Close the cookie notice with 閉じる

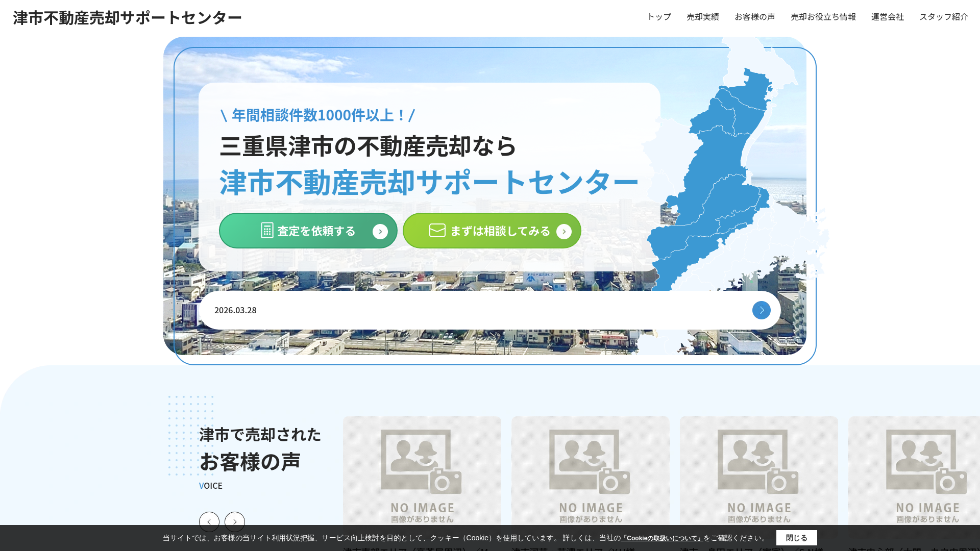coord(797,538)
